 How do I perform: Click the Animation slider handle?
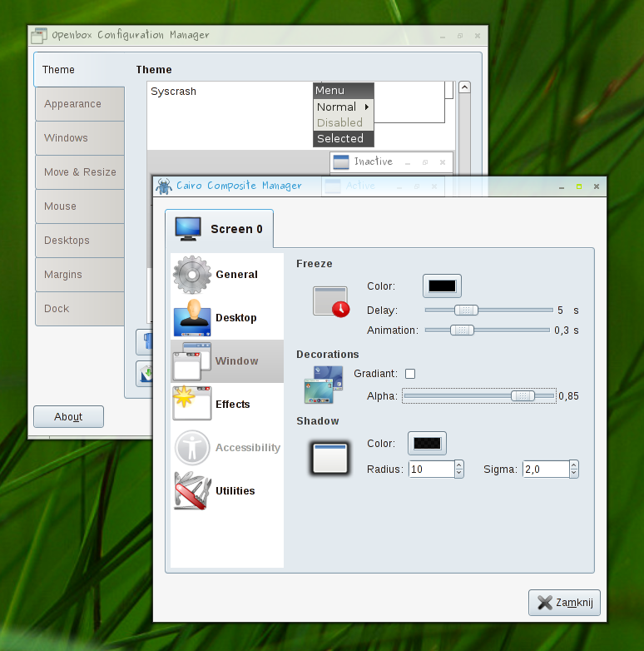point(462,330)
